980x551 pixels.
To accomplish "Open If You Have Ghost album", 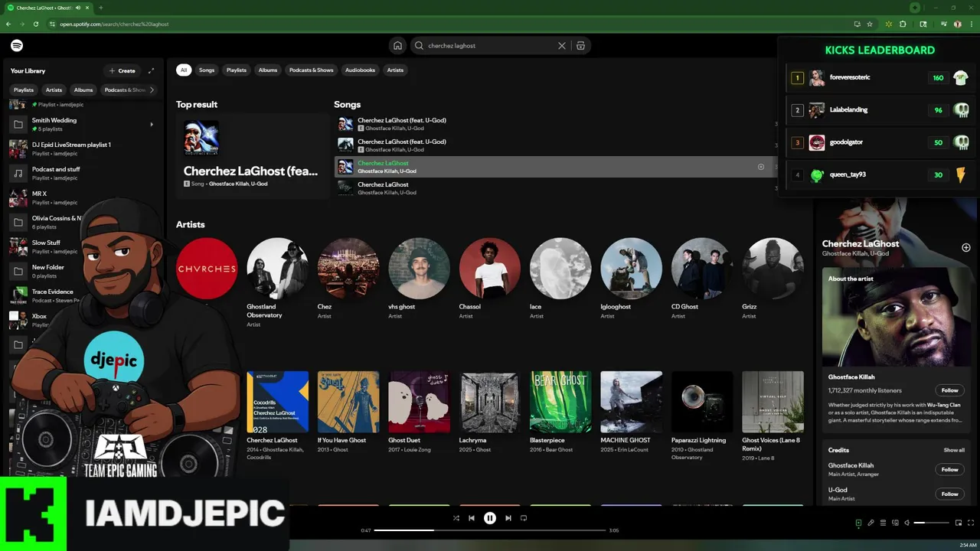I will [348, 413].
